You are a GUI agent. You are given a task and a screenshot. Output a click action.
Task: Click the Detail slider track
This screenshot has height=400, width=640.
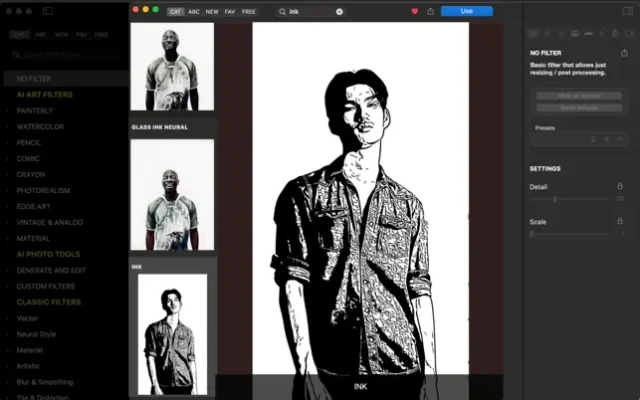570,199
